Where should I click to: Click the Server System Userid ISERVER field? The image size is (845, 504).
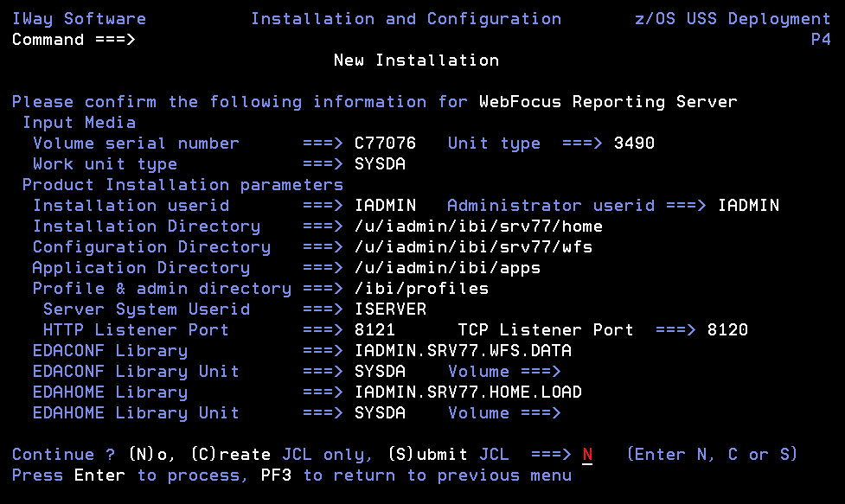(x=390, y=309)
